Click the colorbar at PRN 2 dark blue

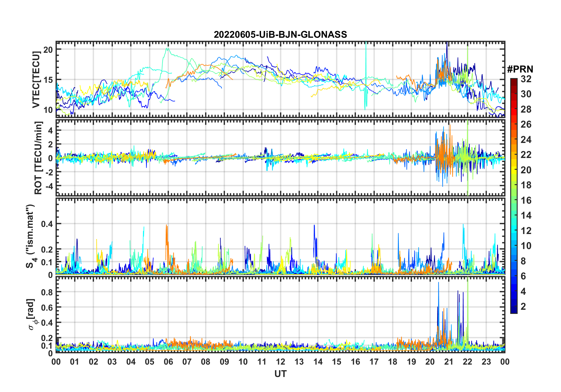tap(514, 307)
